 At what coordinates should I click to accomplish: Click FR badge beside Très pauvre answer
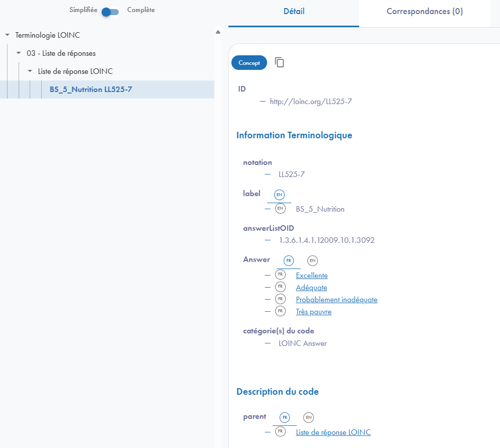(280, 311)
